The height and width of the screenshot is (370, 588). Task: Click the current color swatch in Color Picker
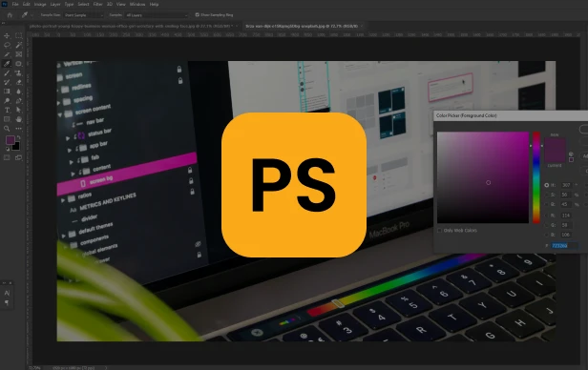point(555,156)
